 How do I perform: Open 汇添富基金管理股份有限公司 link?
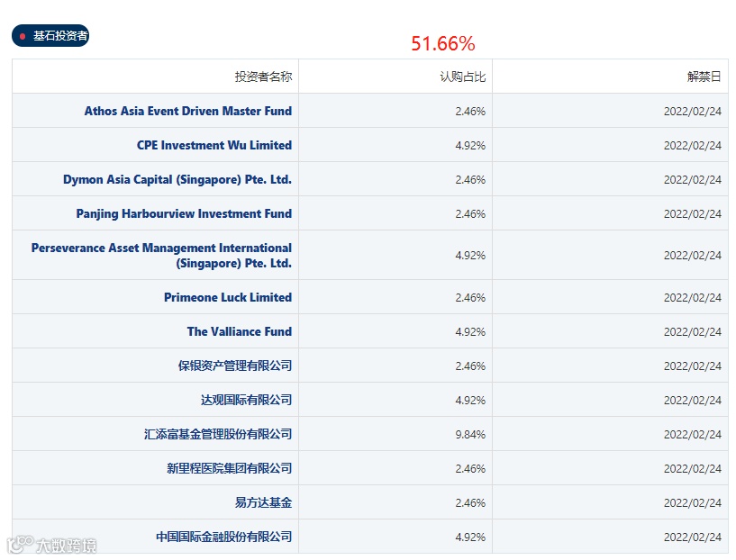click(218, 434)
